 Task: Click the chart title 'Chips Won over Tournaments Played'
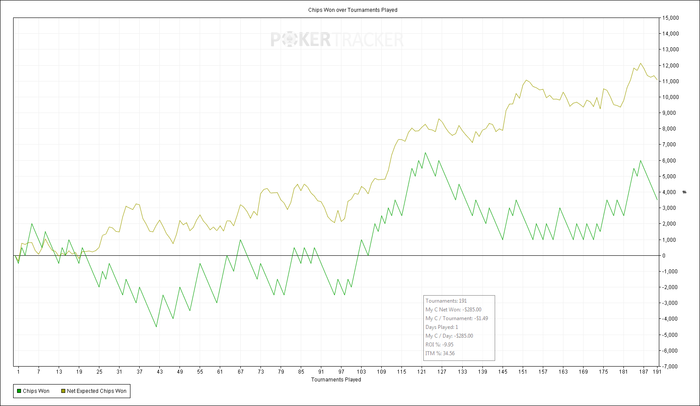click(353, 10)
